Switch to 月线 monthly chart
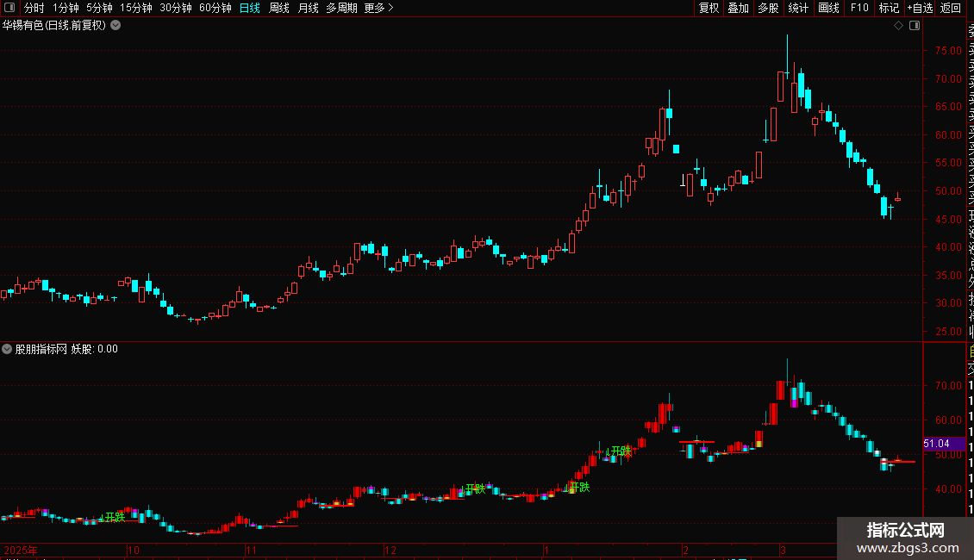This screenshot has width=974, height=560. (x=308, y=8)
